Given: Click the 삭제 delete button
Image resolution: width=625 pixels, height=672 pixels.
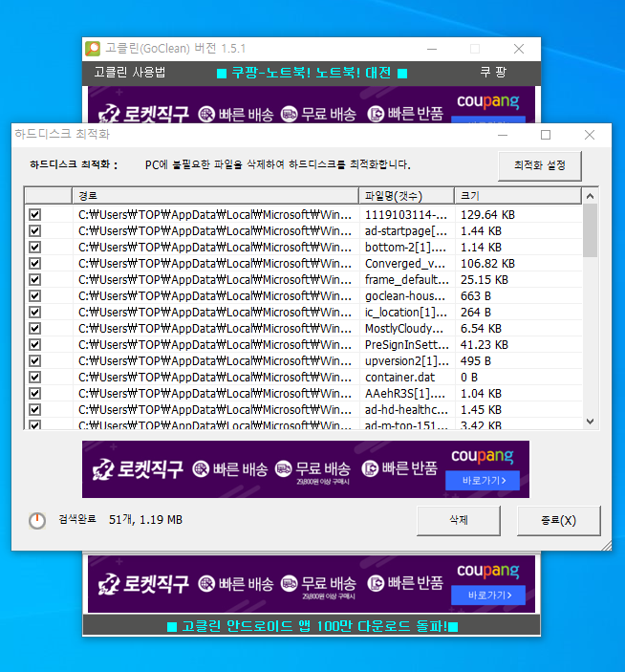Looking at the screenshot, I should coord(459,520).
